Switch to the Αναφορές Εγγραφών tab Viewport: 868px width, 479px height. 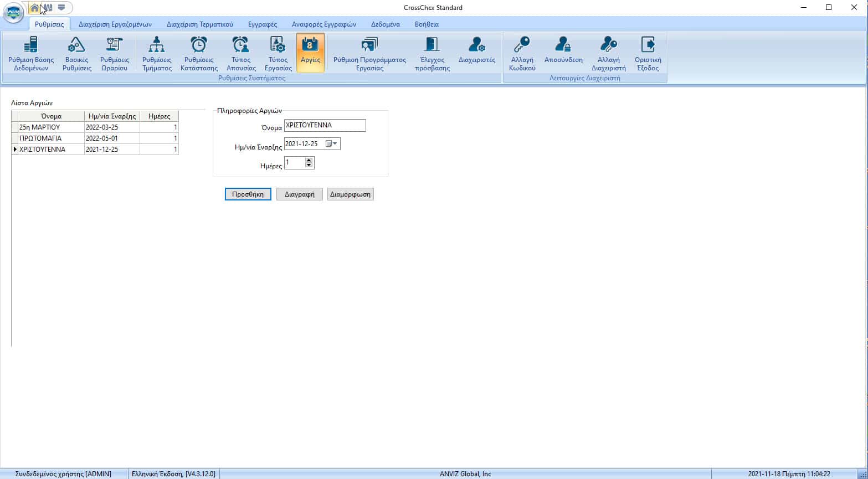(324, 24)
